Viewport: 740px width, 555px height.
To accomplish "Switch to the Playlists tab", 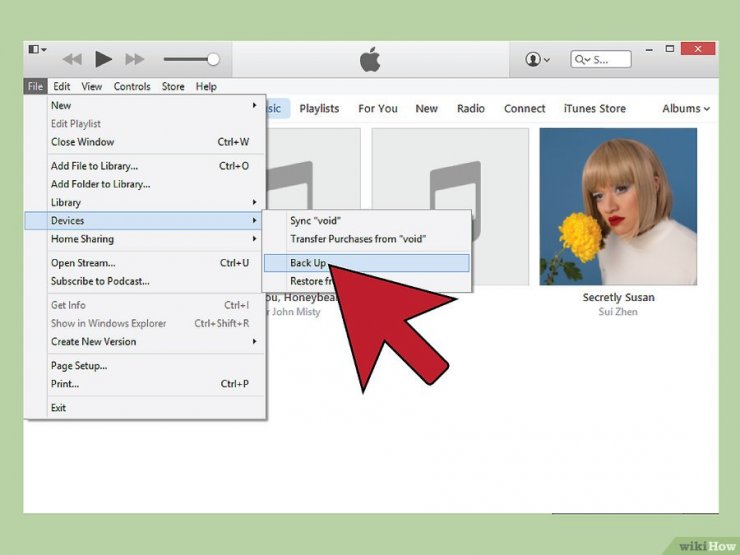I will 319,109.
